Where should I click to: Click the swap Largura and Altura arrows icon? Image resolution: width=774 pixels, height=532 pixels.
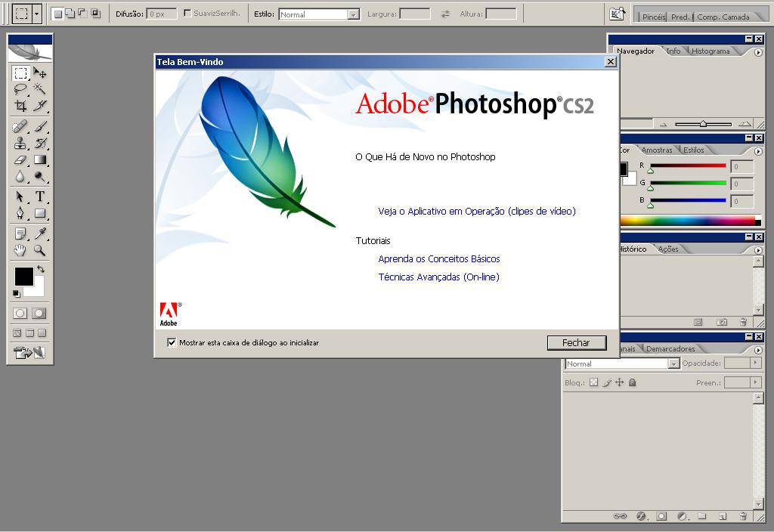(445, 14)
